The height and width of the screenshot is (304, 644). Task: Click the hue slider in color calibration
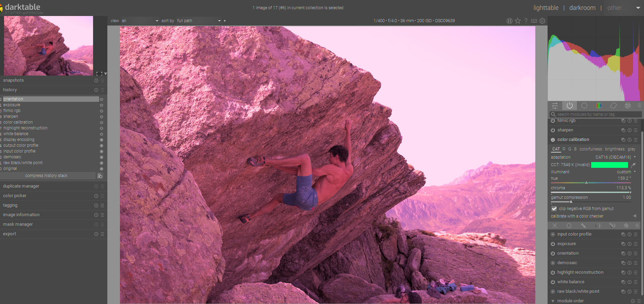pyautogui.click(x=591, y=183)
